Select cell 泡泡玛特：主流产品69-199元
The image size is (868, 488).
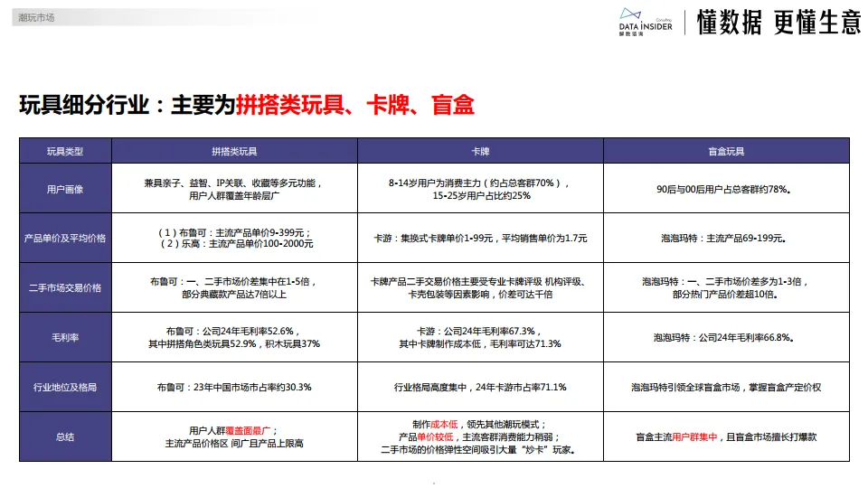(726, 238)
